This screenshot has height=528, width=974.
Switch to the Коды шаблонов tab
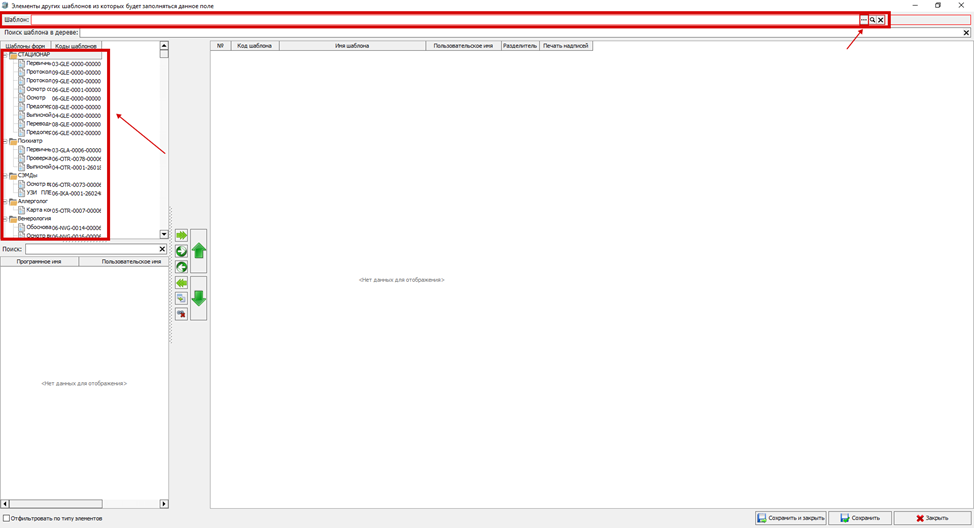[76, 46]
